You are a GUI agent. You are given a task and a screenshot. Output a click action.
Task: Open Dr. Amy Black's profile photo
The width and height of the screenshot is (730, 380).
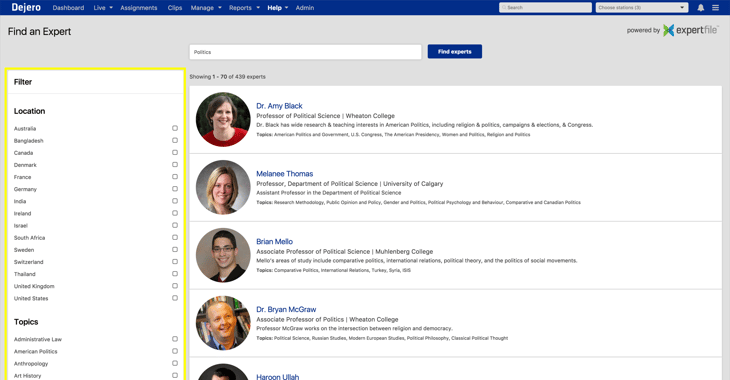pos(223,119)
